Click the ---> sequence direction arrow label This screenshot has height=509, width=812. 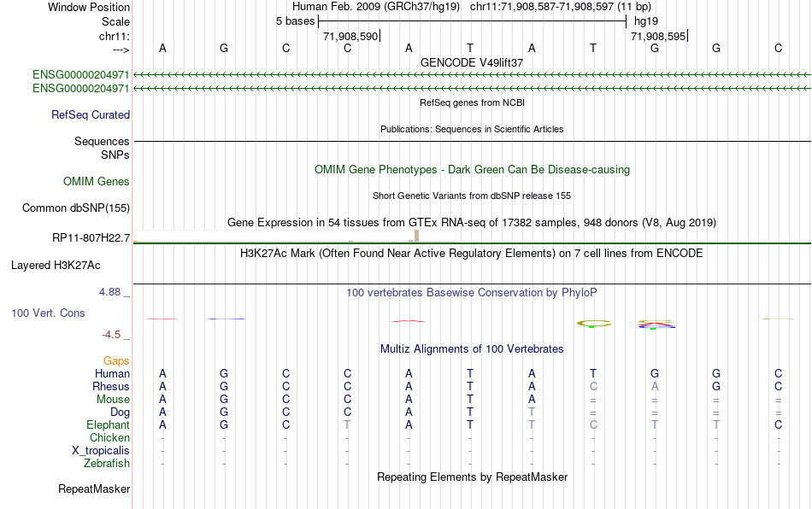(121, 50)
